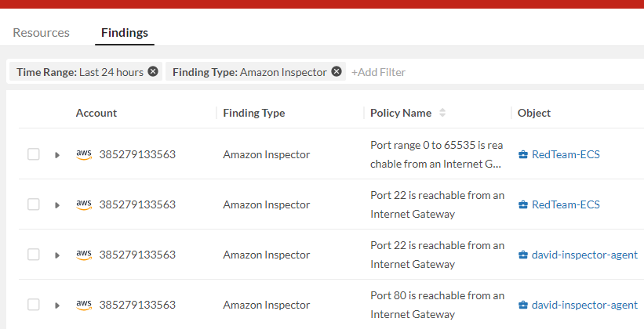Check the box for the Port 80 finding
Screen dimensions: 644x329
tap(34, 305)
